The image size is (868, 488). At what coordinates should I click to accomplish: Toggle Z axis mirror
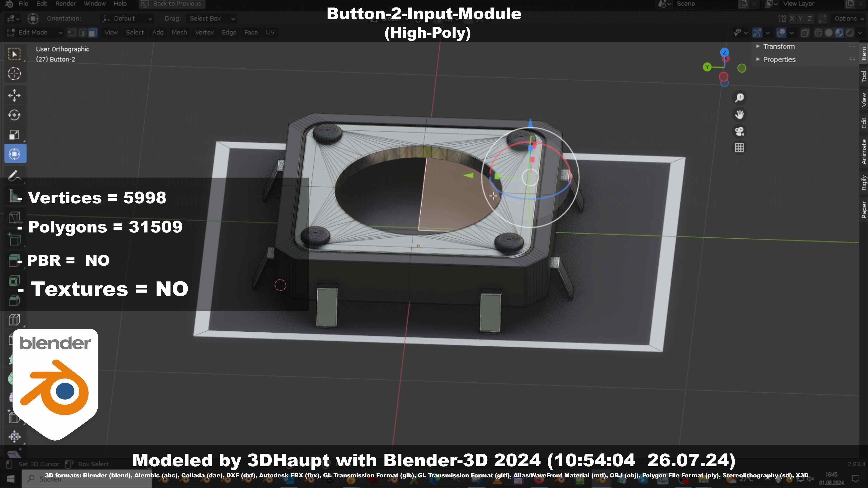[809, 19]
